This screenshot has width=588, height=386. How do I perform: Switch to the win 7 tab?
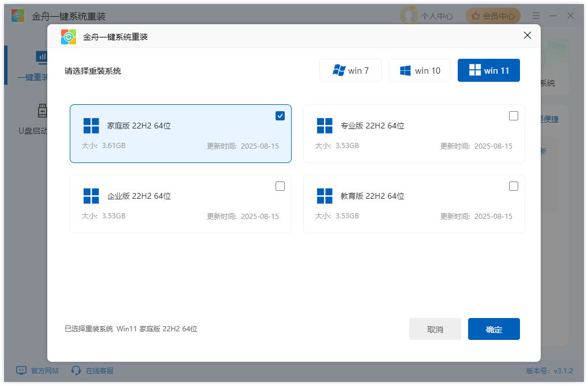[x=350, y=70]
